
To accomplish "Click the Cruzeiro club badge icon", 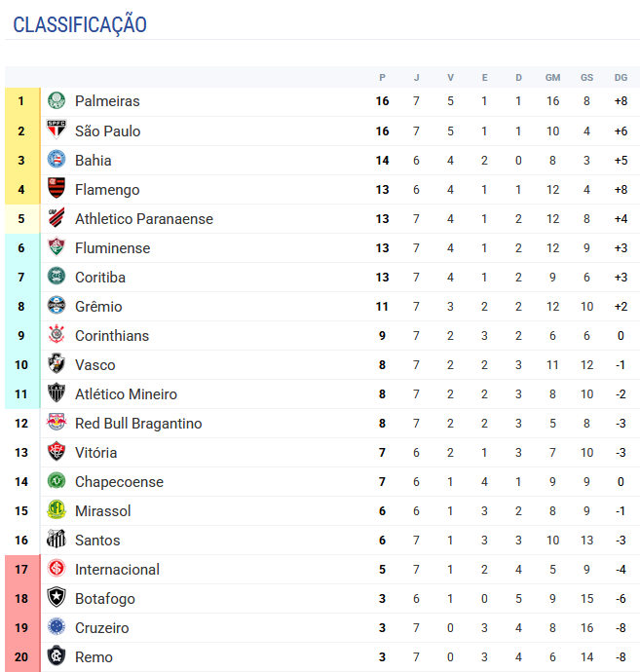I will pos(56,627).
